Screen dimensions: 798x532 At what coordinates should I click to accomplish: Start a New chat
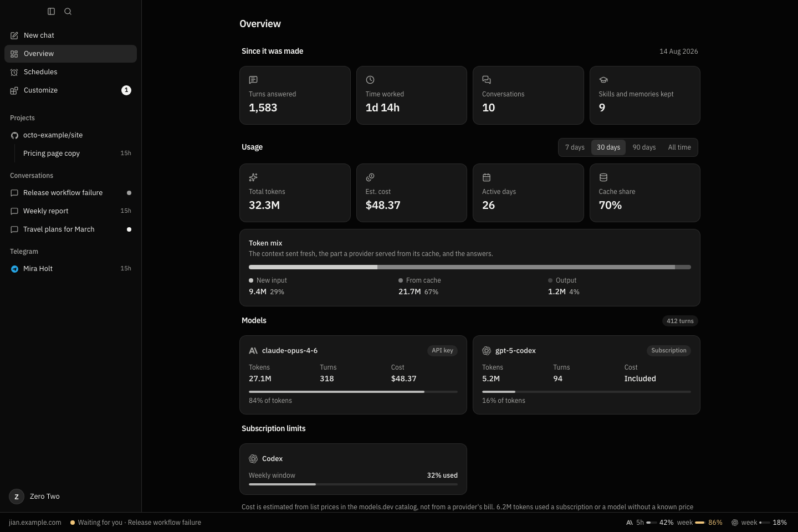pos(70,35)
